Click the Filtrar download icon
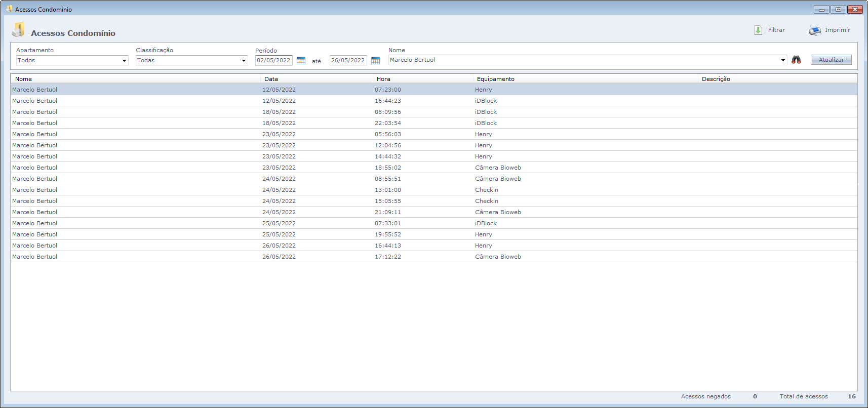 coord(758,30)
